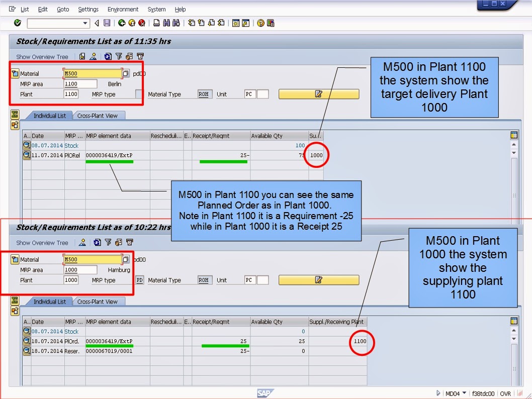
Task: Click the 08.07.2014 Stock date in Berlin list
Action: click(x=47, y=145)
